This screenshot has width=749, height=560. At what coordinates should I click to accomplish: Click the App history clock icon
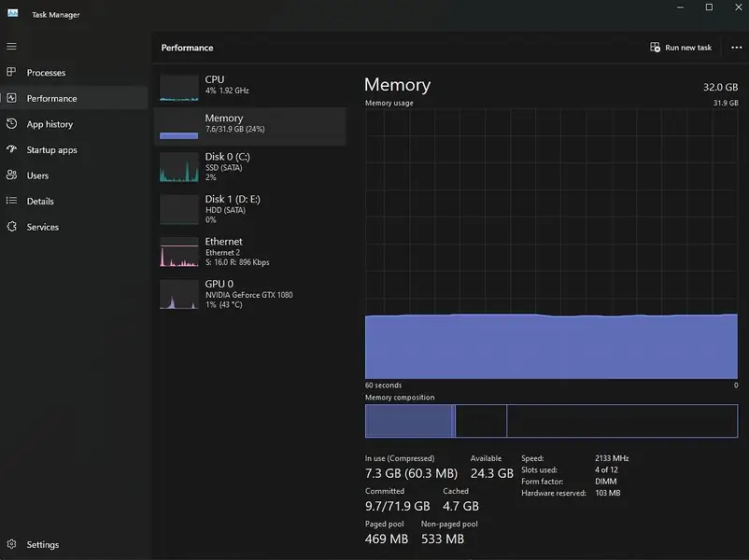point(11,123)
